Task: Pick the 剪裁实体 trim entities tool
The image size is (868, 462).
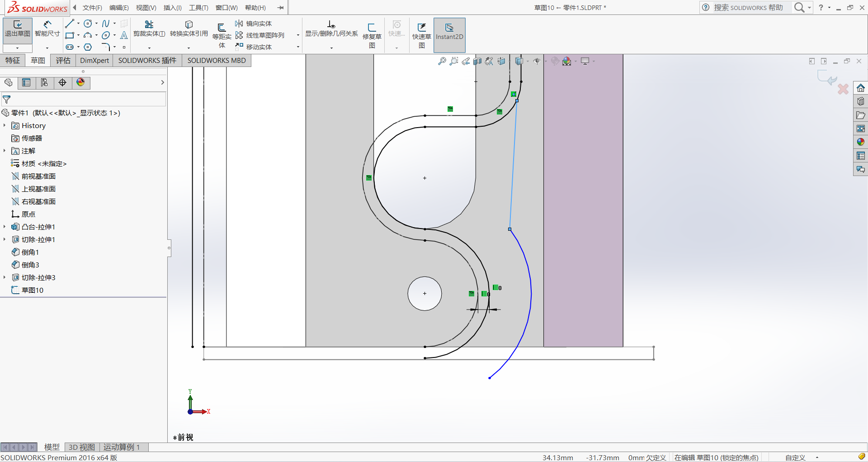Action: [x=149, y=29]
